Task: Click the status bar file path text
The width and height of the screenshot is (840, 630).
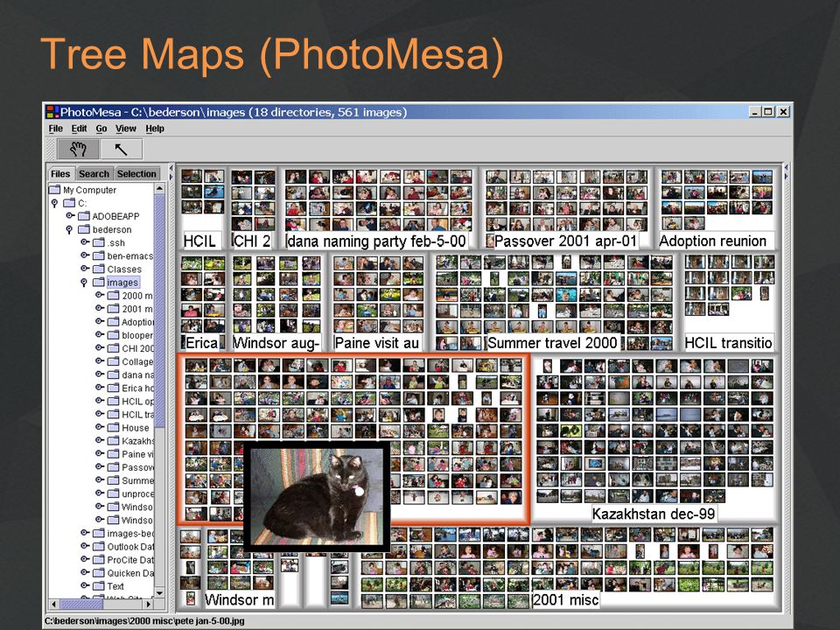Action: 144,621
